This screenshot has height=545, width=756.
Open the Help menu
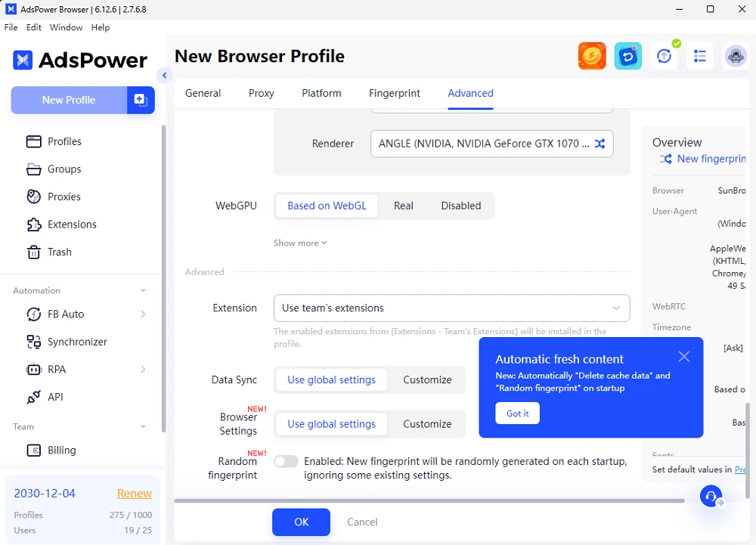click(x=101, y=27)
